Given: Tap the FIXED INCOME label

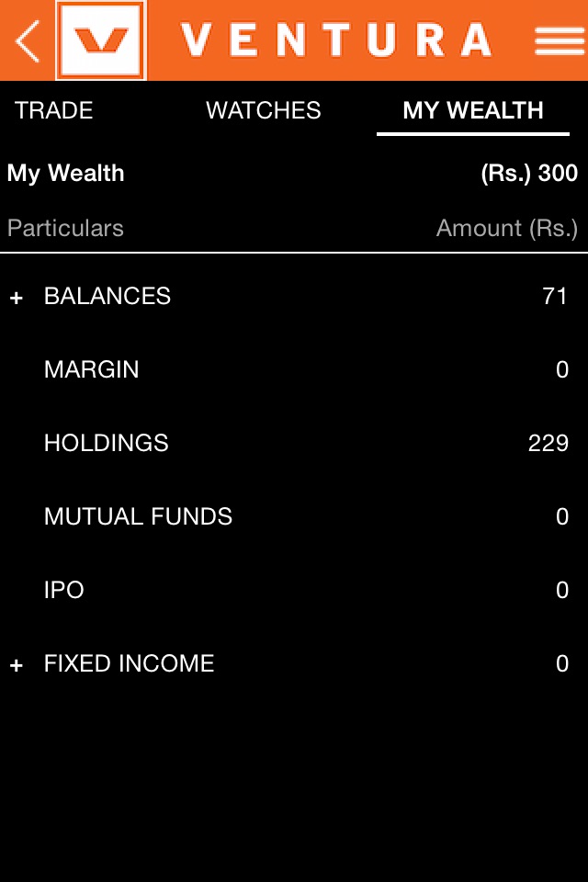Looking at the screenshot, I should [x=130, y=663].
